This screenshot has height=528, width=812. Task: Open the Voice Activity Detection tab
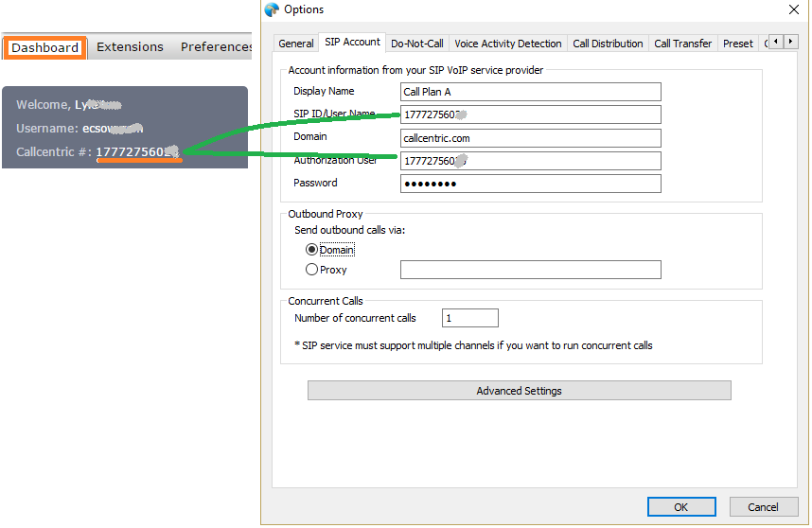pos(507,44)
